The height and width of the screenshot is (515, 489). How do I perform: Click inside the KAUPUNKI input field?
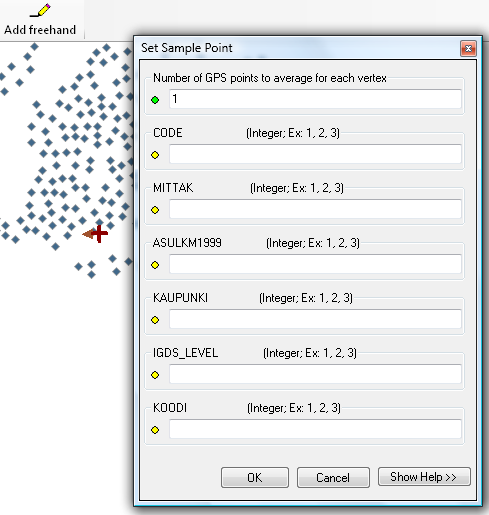tap(315, 319)
